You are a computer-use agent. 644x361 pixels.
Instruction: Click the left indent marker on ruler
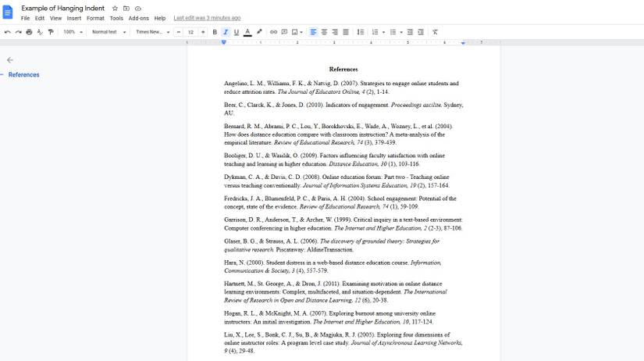point(224,42)
